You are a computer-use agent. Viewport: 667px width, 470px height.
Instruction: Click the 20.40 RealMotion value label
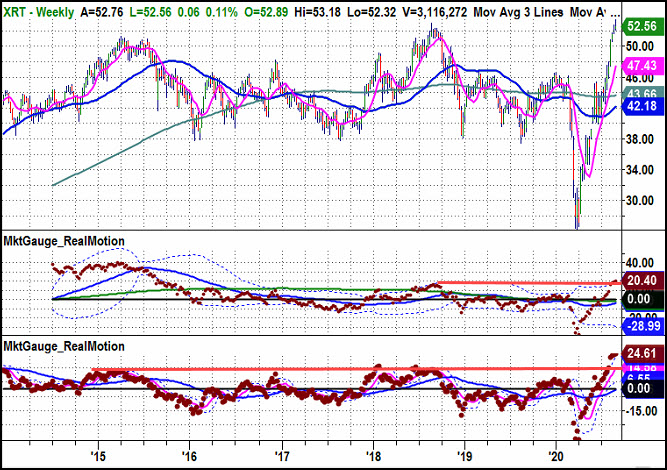pyautogui.click(x=642, y=280)
